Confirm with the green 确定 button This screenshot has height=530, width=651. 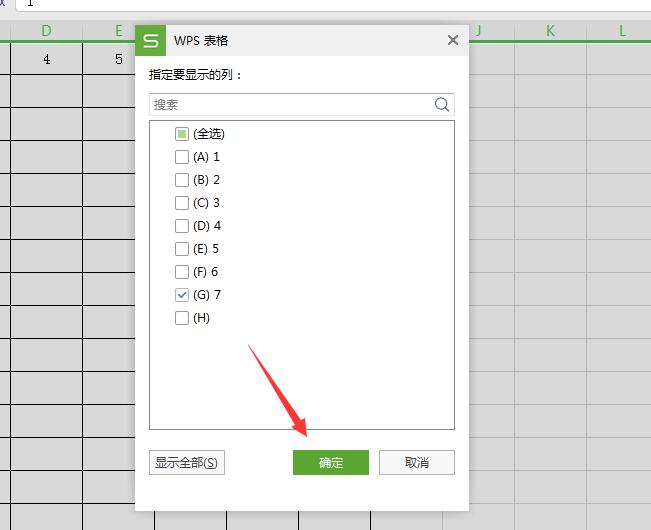tap(330, 462)
